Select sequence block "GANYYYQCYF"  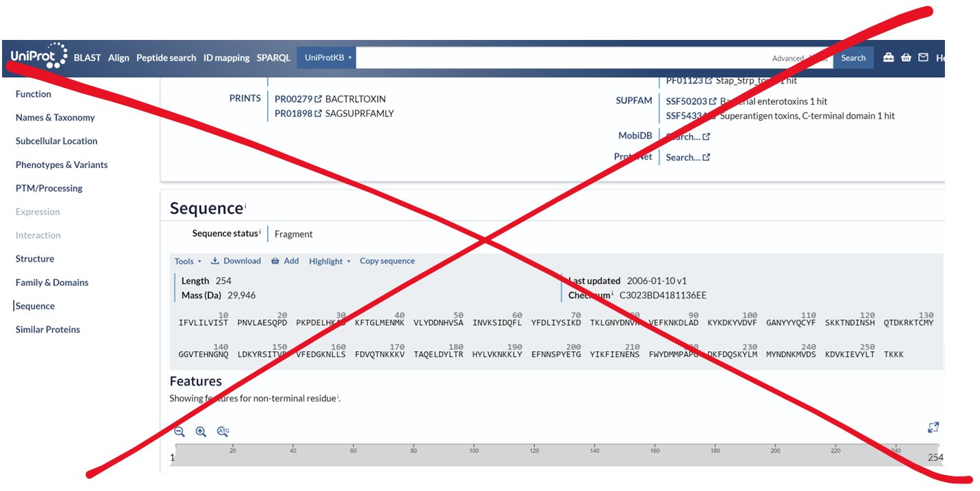(x=791, y=322)
